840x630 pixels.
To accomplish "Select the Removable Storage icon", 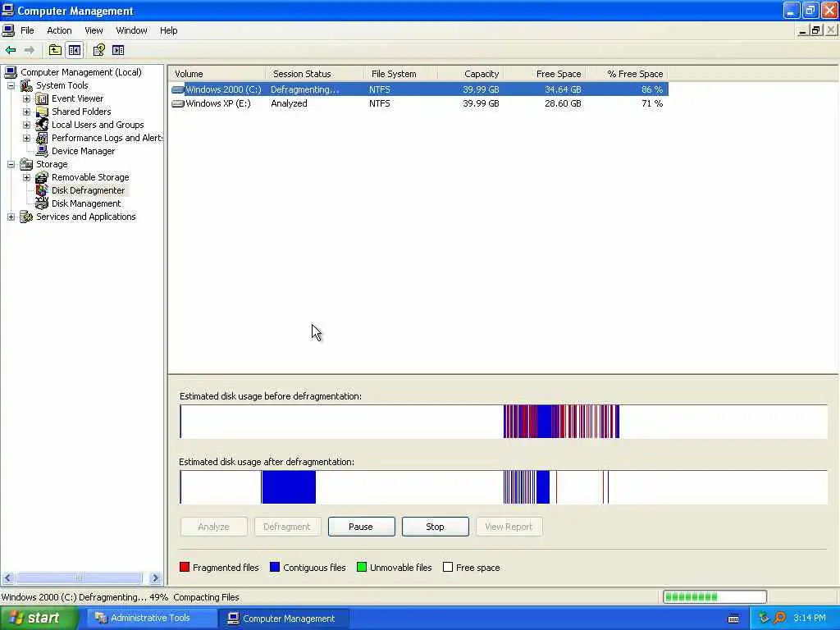I will pyautogui.click(x=42, y=177).
